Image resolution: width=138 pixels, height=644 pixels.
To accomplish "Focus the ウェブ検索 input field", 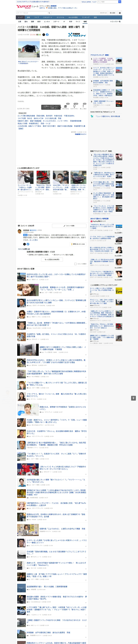I will click(108, 2).
